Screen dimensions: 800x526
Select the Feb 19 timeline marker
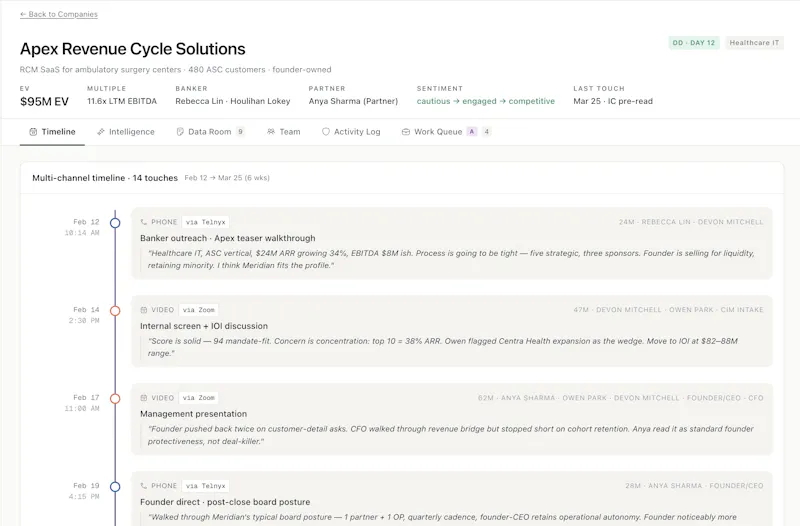(115, 487)
